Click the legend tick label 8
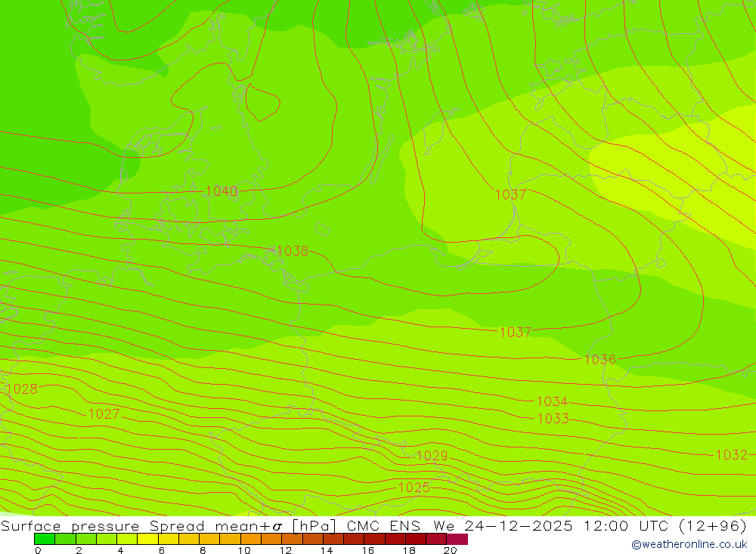The height and width of the screenshot is (554, 756). (203, 550)
